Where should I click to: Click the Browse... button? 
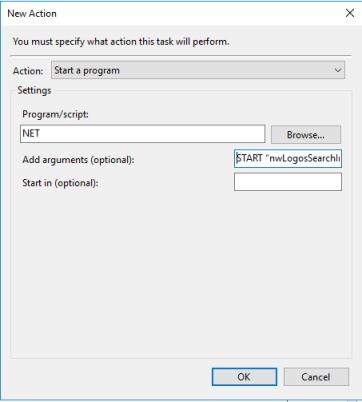[x=306, y=134]
